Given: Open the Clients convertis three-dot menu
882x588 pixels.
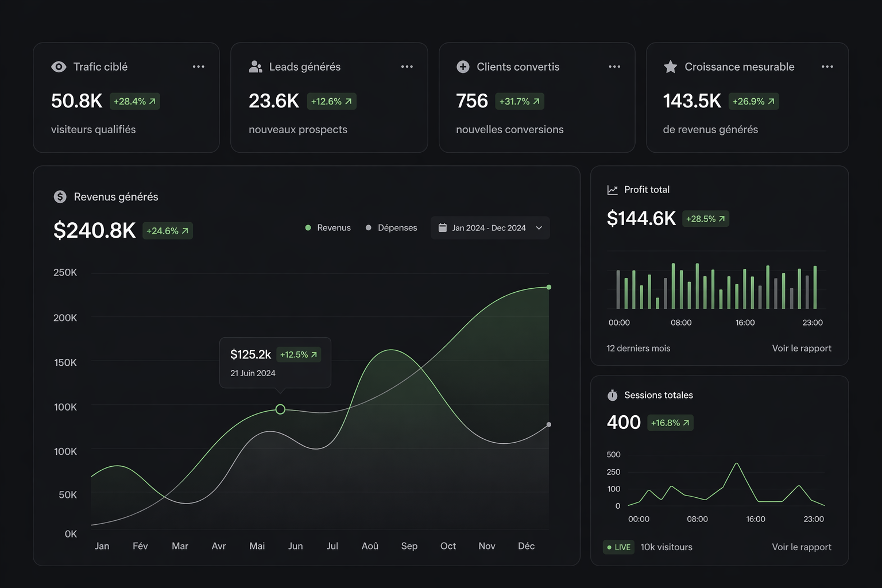Looking at the screenshot, I should click(x=614, y=67).
